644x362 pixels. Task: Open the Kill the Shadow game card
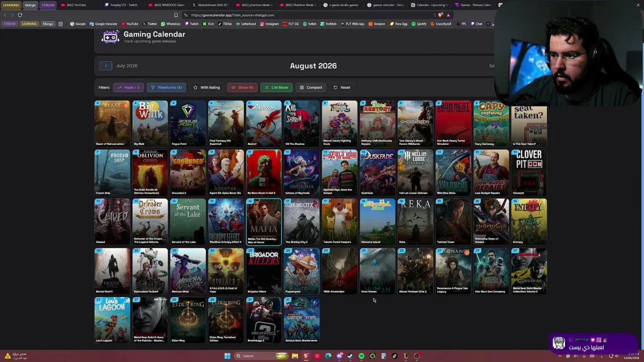coord(302,124)
